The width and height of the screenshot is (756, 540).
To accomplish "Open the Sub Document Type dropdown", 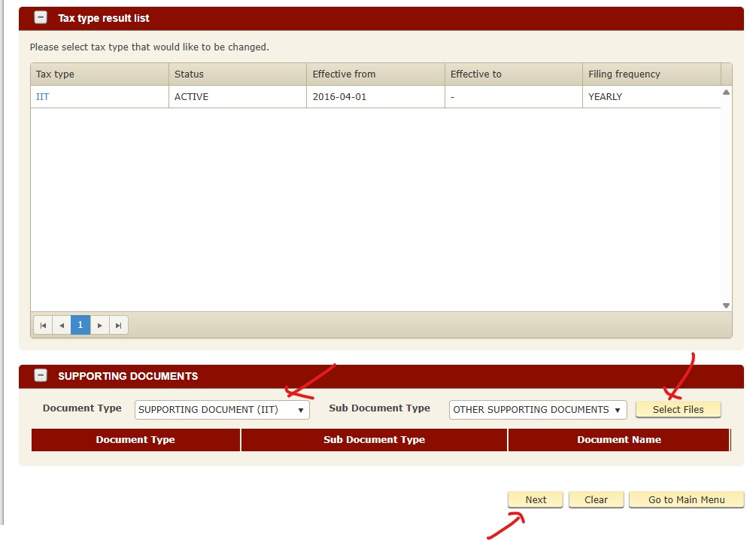I will (x=537, y=410).
